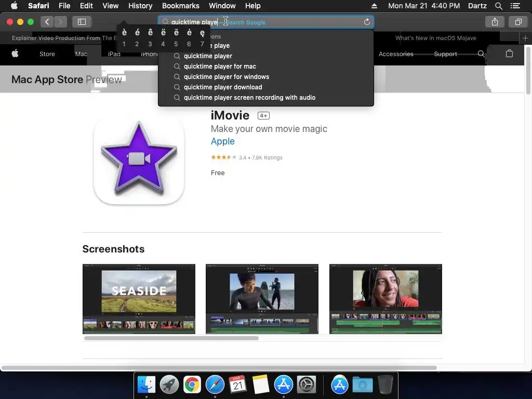Screen dimensions: 532x399
Task: Choose accent option ê numbered 3
Action: [x=150, y=37]
